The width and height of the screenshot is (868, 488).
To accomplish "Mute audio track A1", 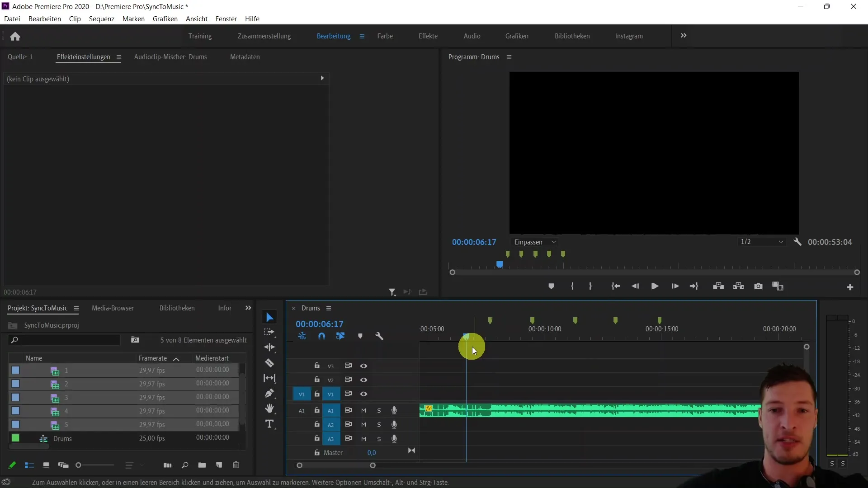I will (363, 411).
